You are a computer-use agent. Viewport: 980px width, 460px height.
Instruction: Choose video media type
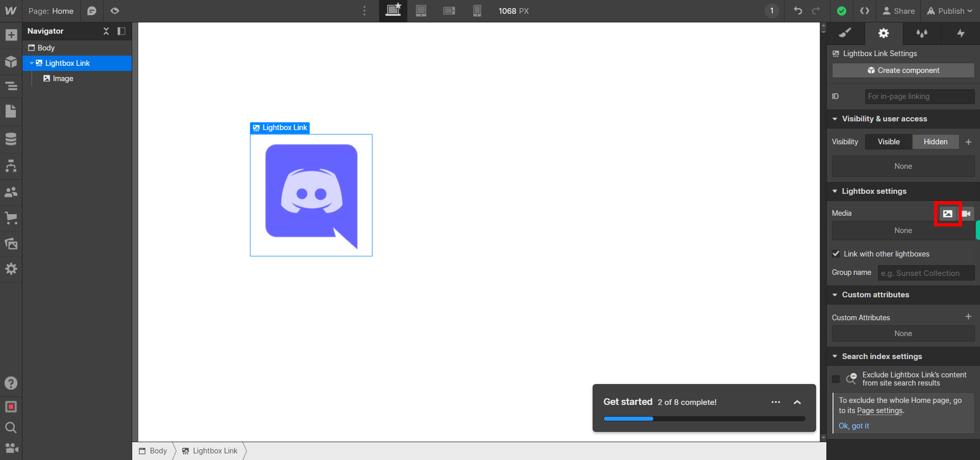pyautogui.click(x=967, y=214)
